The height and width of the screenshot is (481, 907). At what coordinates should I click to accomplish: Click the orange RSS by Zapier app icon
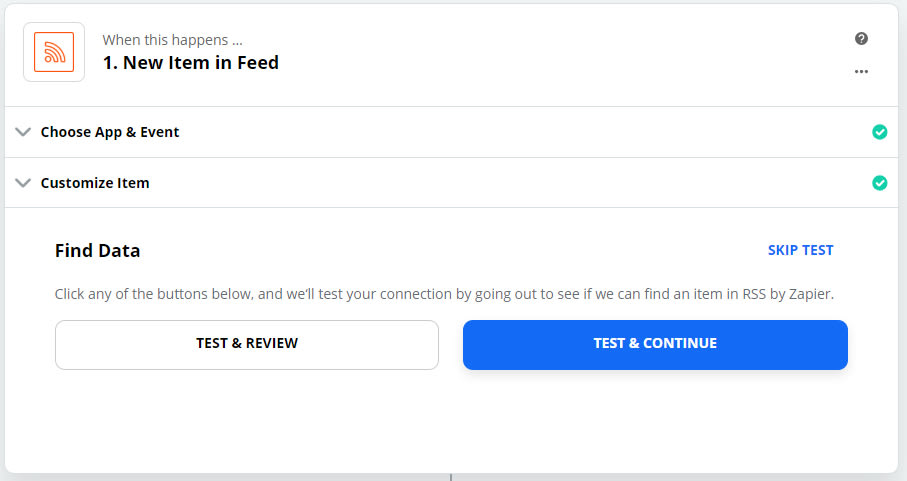point(54,52)
